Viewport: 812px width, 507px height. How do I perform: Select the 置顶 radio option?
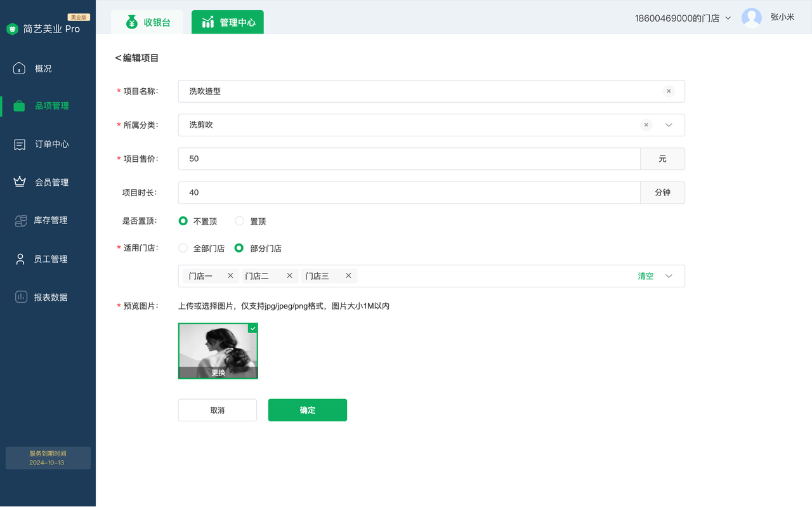click(239, 221)
